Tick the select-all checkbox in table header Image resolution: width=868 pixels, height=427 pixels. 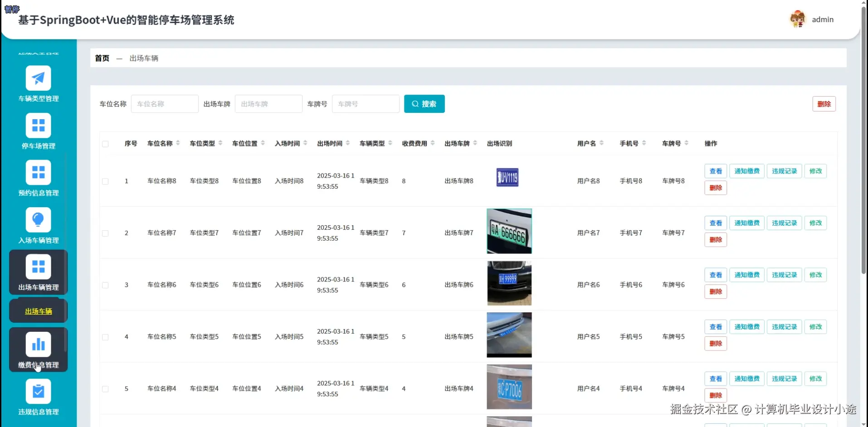[x=105, y=144]
